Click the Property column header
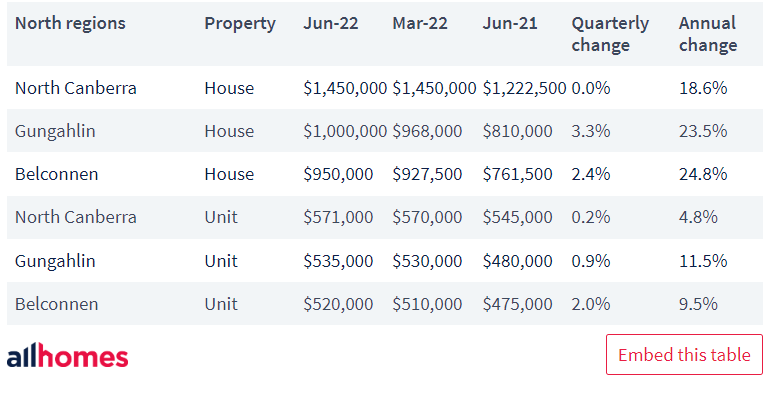Screen dimensions: 772x399 click(x=240, y=24)
